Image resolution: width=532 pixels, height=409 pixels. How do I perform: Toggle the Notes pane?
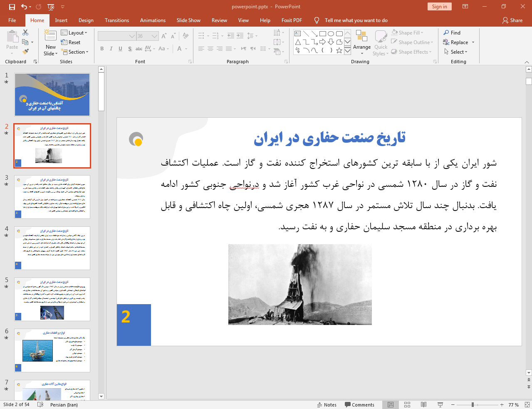[x=327, y=404]
